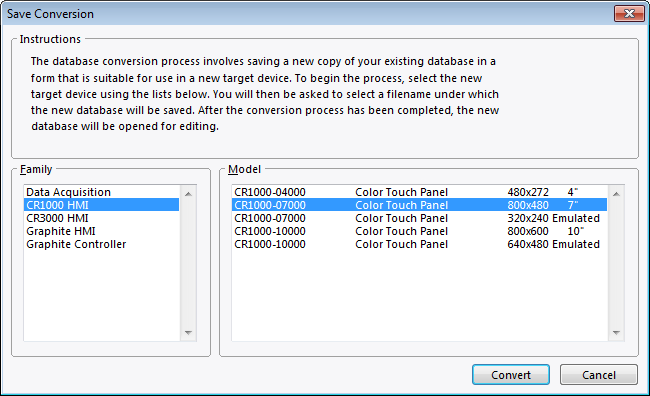Viewport: 650px width, 396px height.
Task: Select Graphite Controller family
Action: pos(102,244)
